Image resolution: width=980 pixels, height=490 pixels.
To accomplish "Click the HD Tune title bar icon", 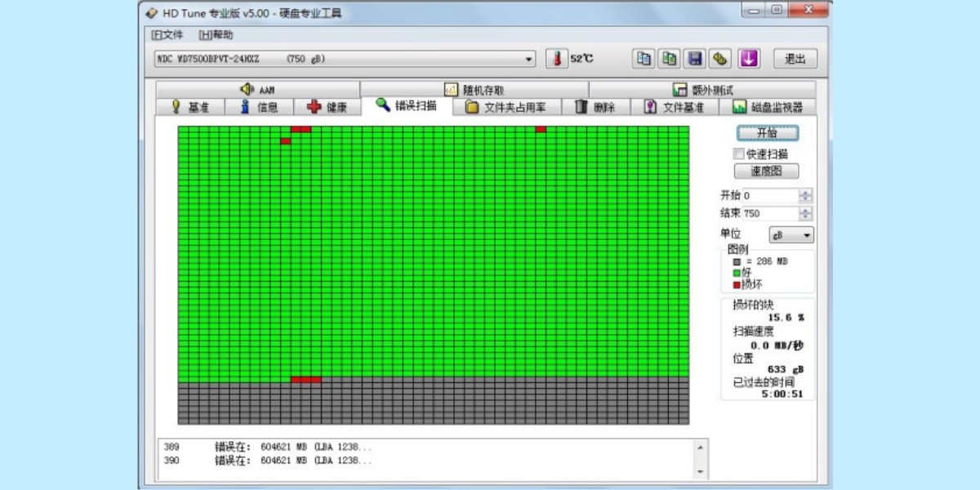I will (152, 13).
